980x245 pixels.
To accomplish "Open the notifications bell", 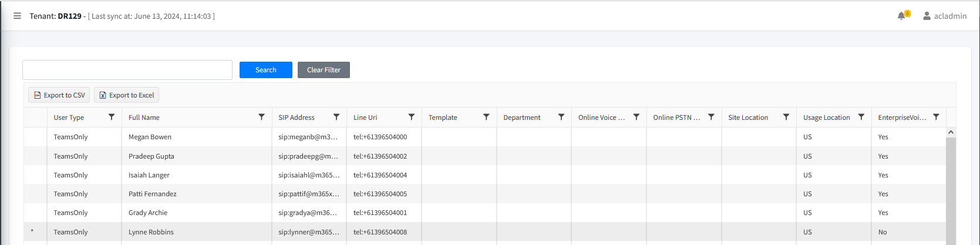I will pos(901,16).
